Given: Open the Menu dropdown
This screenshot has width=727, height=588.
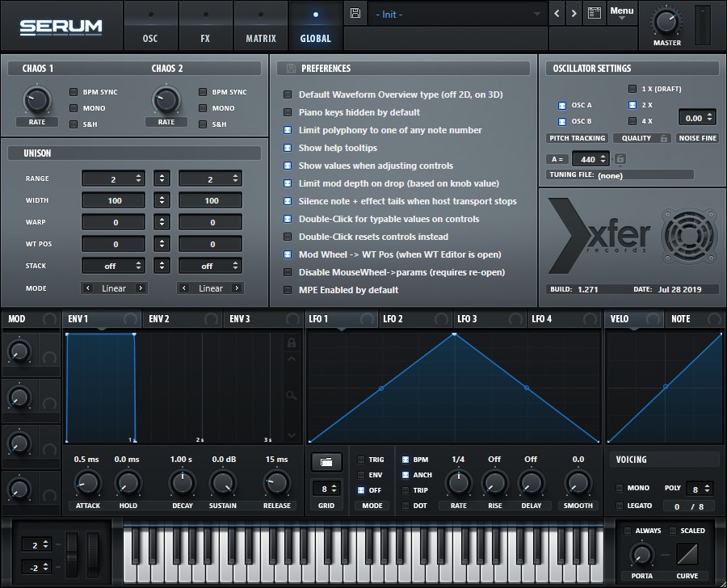Looking at the screenshot, I should click(x=622, y=13).
